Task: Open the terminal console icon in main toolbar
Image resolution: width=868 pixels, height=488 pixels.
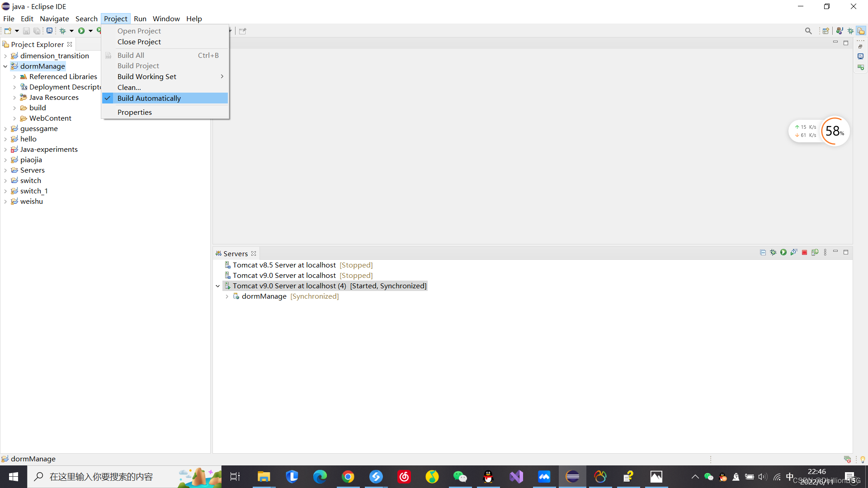Action: pyautogui.click(x=50, y=31)
